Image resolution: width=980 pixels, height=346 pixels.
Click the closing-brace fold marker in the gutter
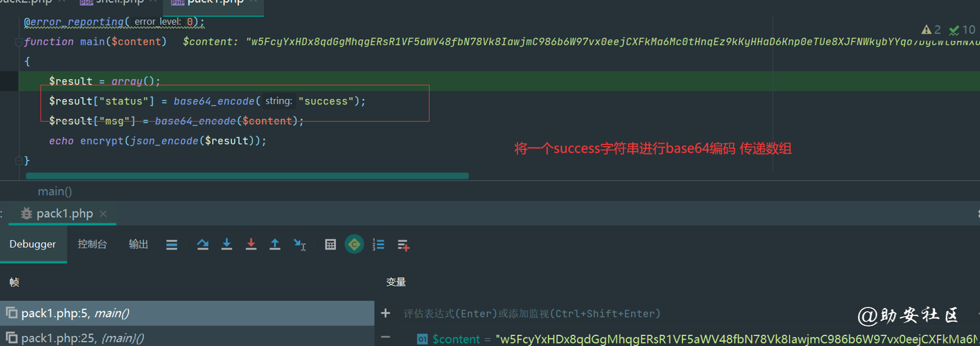(18, 161)
